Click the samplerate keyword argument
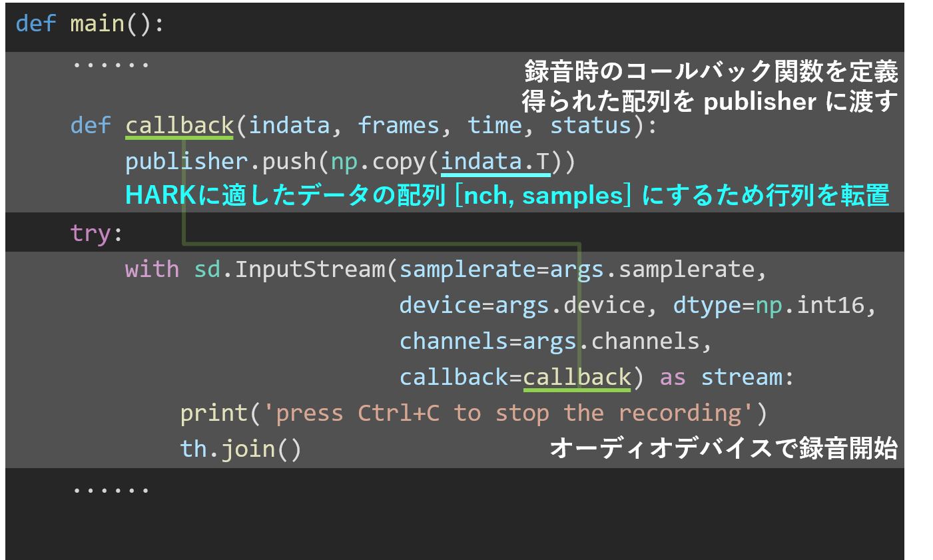The image size is (933, 560). (466, 269)
